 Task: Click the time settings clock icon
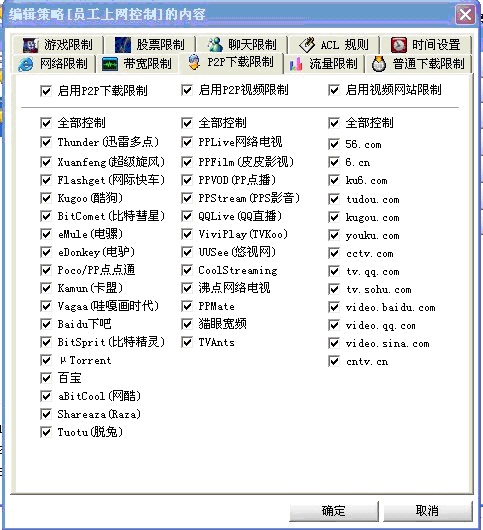click(x=399, y=45)
